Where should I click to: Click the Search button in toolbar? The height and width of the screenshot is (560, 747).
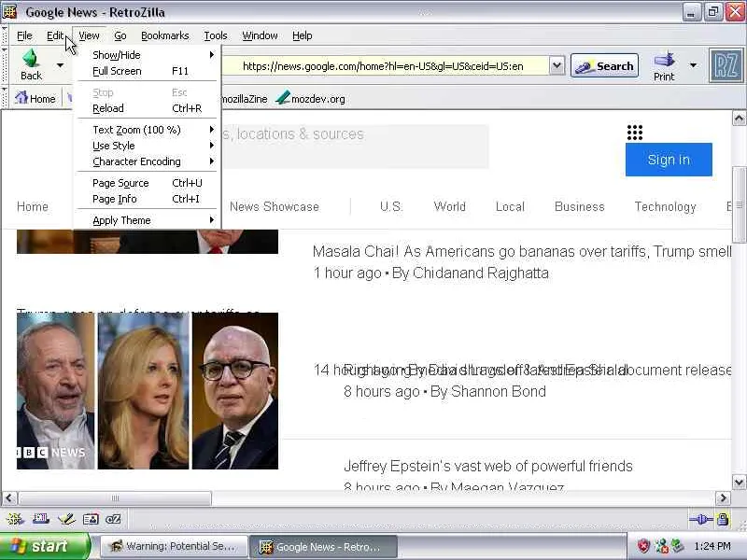point(604,66)
